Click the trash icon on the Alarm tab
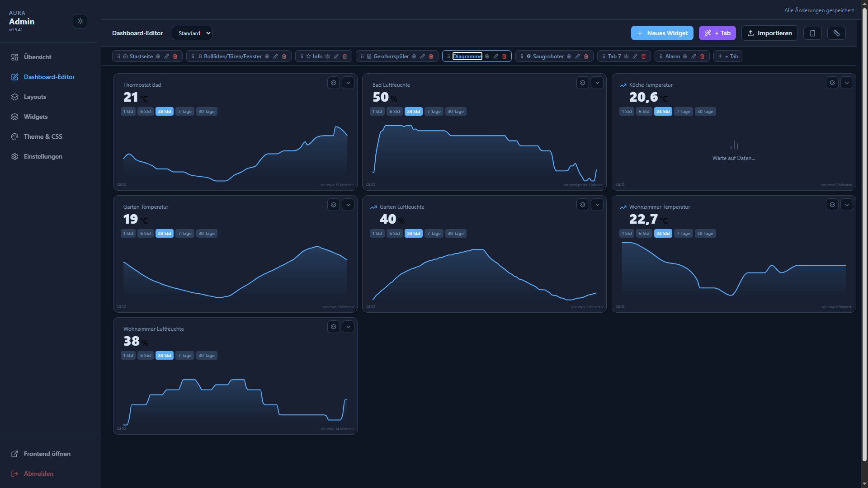Viewport: 868px width, 488px height. coord(702,56)
